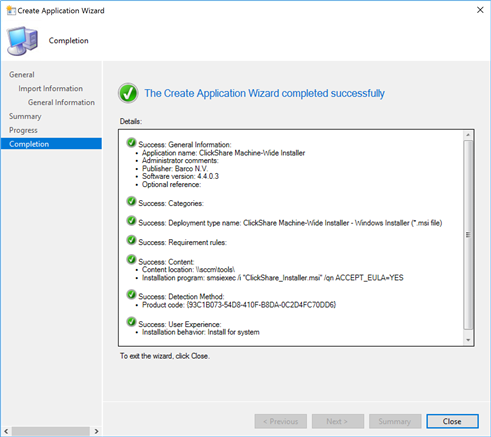The image size is (491, 437).
Task: Select Import Information in sidebar
Action: point(50,89)
